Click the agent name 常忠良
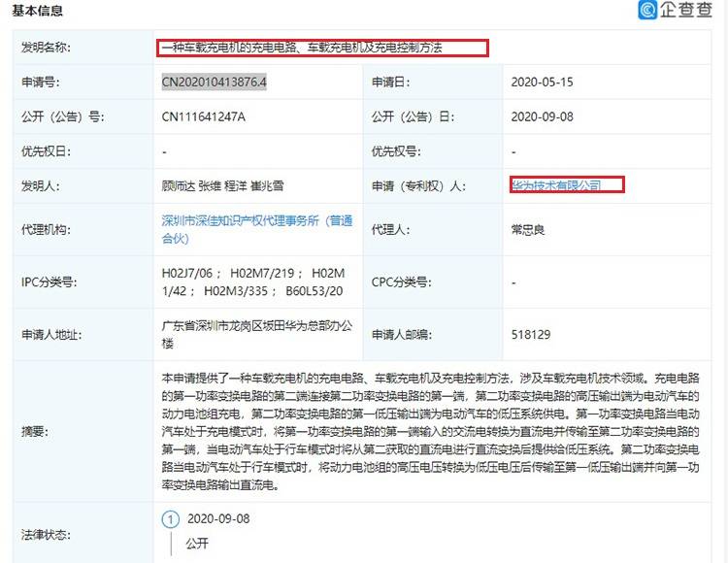Image resolution: width=728 pixels, height=563 pixels. (x=528, y=229)
